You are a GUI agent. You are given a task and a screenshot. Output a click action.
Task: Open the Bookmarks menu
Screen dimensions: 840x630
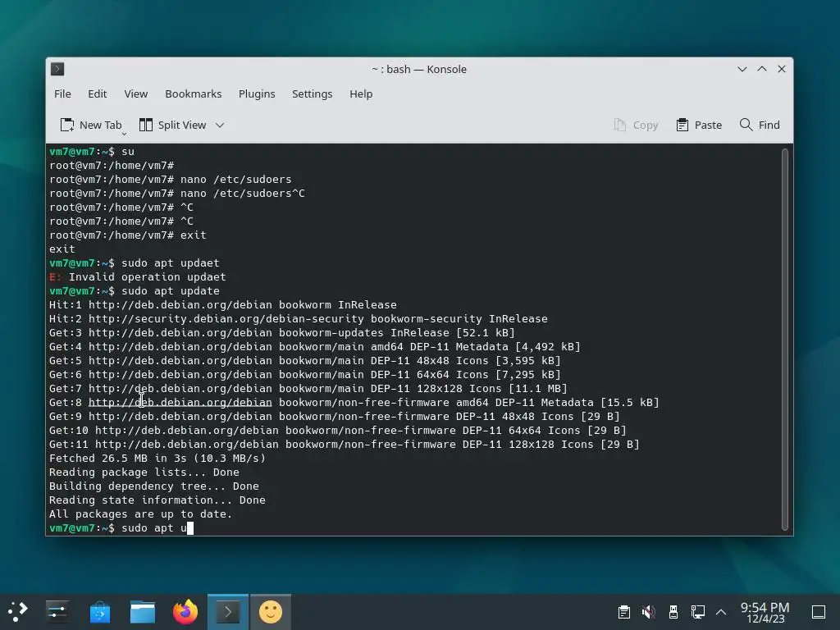tap(194, 94)
